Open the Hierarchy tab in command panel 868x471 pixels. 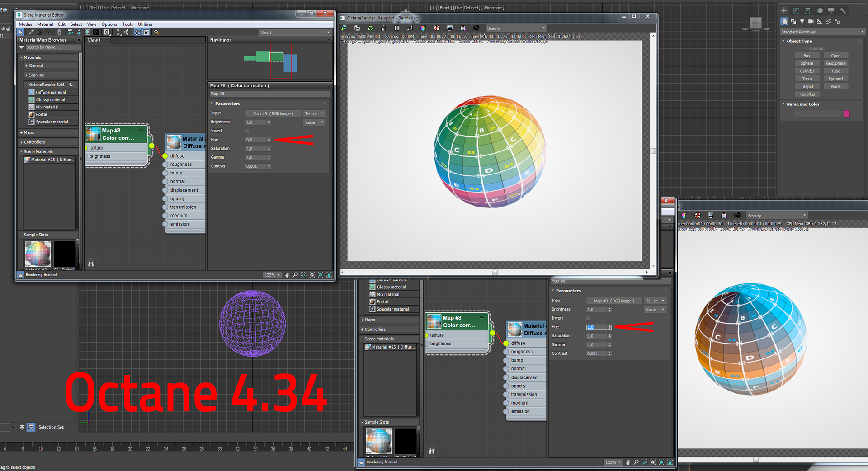coord(807,10)
